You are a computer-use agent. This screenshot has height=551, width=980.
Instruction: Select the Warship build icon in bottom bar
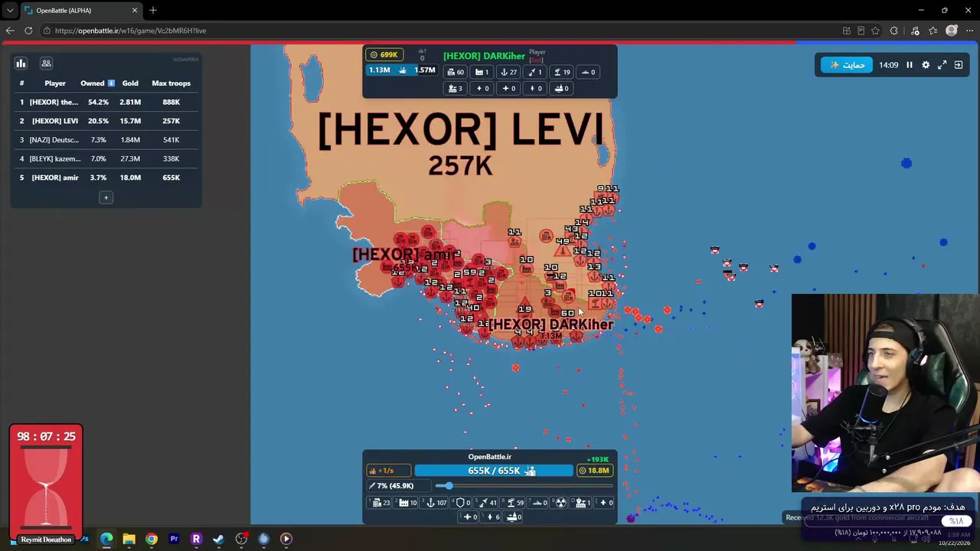(x=537, y=503)
